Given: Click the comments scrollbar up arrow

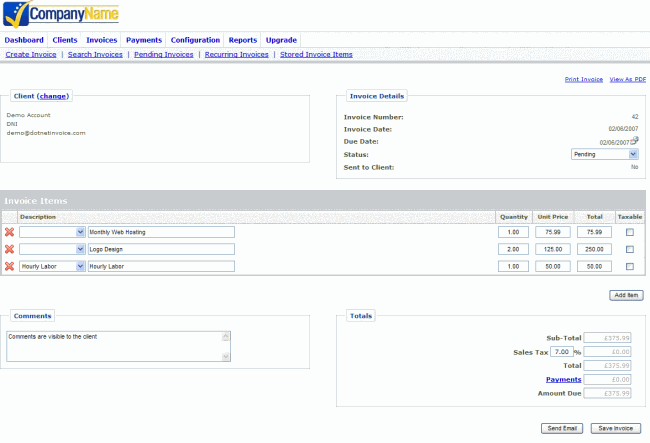Looking at the screenshot, I should point(226,336).
